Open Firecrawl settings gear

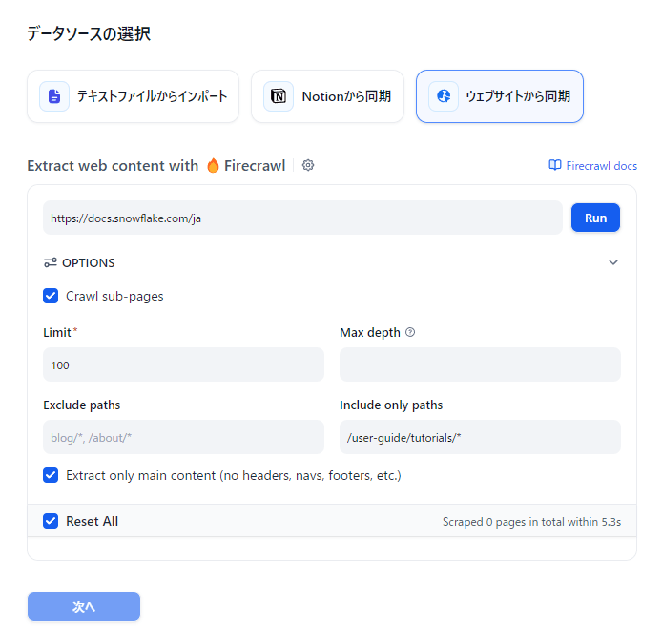[x=308, y=165]
